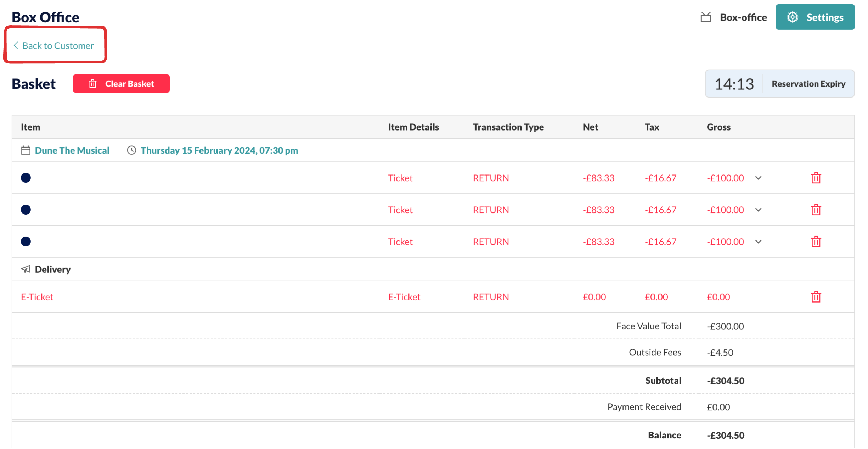868x449 pixels.
Task: Click the E-Ticket item name
Action: coord(37,297)
